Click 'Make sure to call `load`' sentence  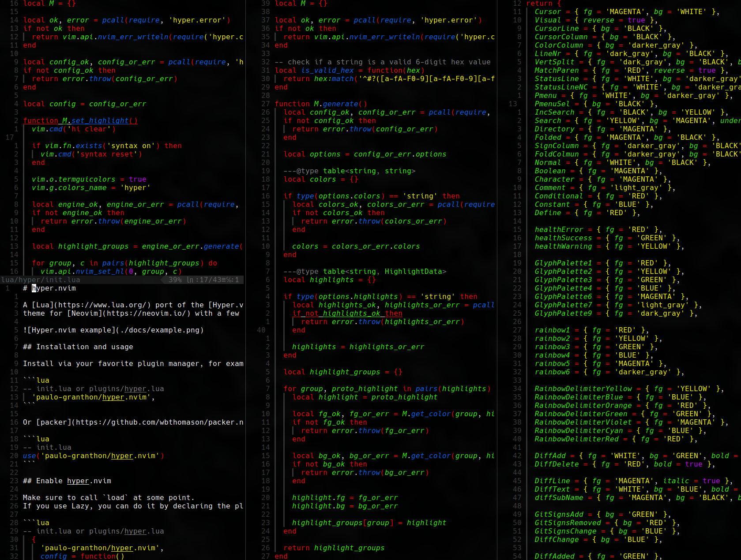(x=109, y=497)
